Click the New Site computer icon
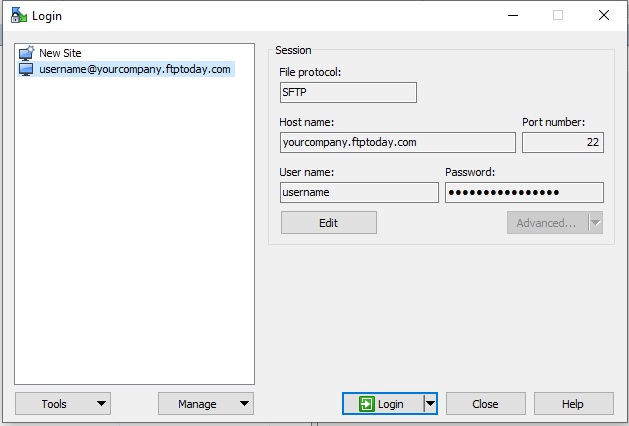Screen dimensions: 629x426 tap(26, 53)
